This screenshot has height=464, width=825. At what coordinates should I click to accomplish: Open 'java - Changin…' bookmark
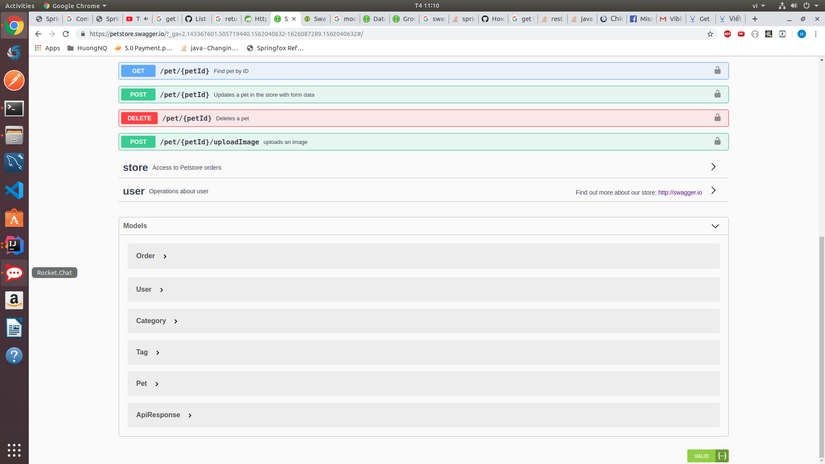(x=209, y=48)
